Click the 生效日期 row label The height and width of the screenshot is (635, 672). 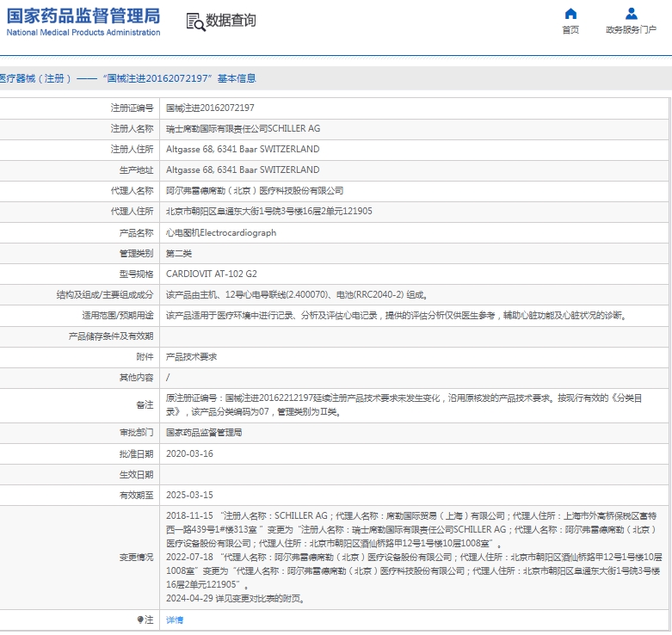pos(136,474)
